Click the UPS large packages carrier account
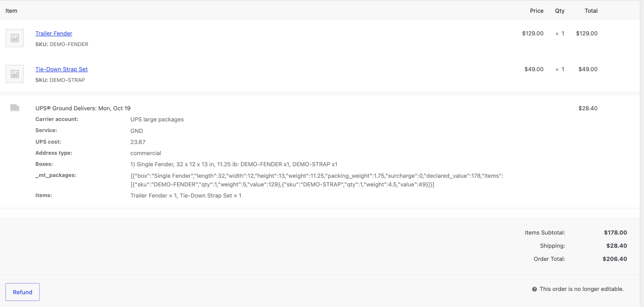This screenshot has height=307, width=644. [x=157, y=119]
